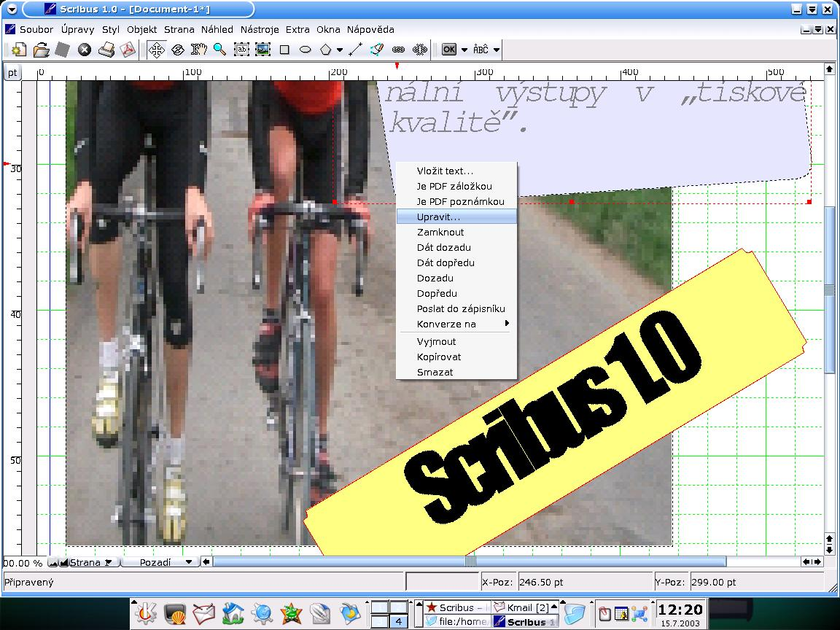Select the insert text frame tool
The width and height of the screenshot is (840, 630).
[x=241, y=50]
